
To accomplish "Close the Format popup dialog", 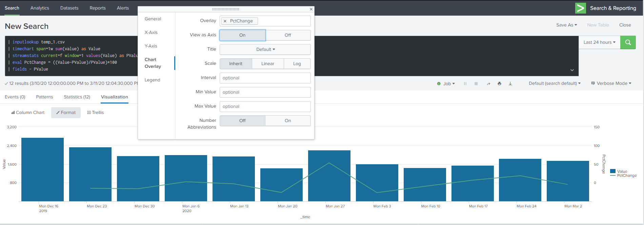I will coord(311,9).
